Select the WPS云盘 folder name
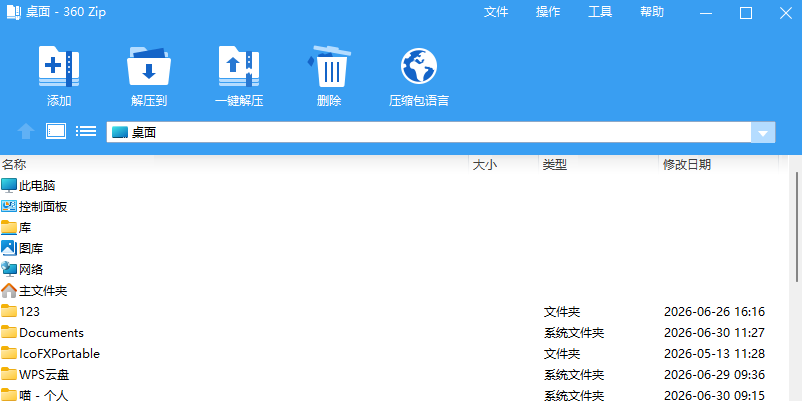This screenshot has width=802, height=401. pos(44,375)
